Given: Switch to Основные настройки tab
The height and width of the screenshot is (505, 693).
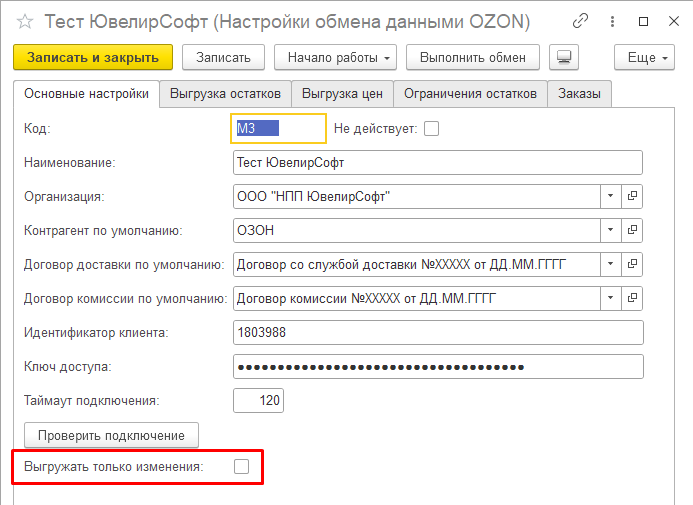Looking at the screenshot, I should [x=86, y=94].
